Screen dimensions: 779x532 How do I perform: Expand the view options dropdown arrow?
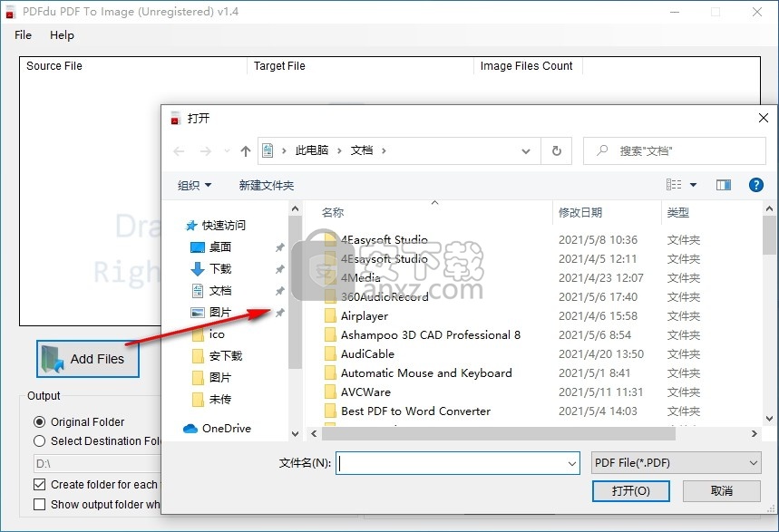coord(693,185)
